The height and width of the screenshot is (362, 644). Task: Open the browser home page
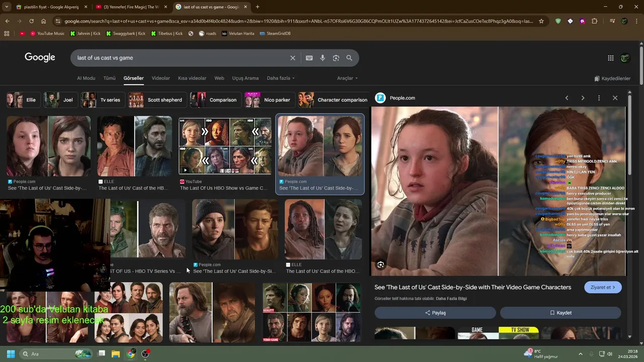[43, 21]
